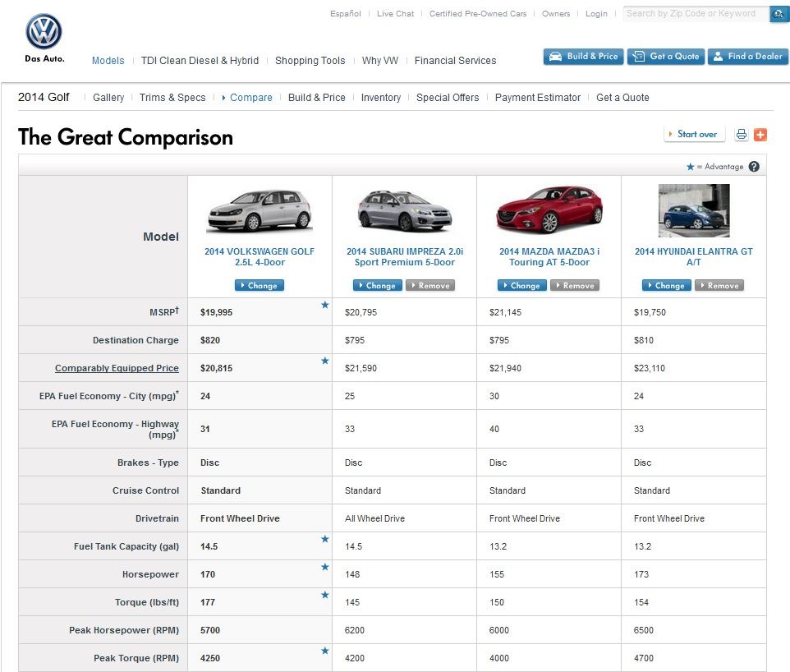Viewport: 790px width, 672px height.
Task: Click the Das Auto. tagline
Action: 44,58
